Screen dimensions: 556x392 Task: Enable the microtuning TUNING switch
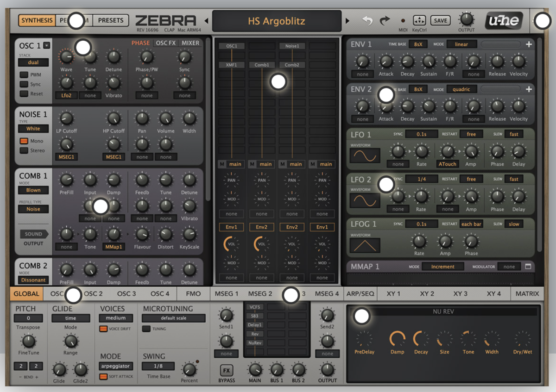[146, 329]
